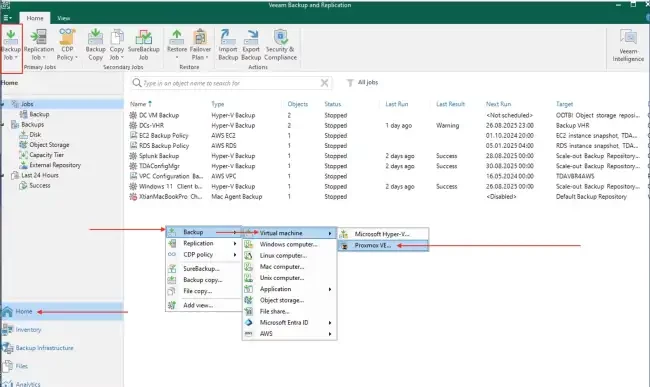Select the Jobs tree node
This screenshot has height=387, width=650.
tap(27, 104)
